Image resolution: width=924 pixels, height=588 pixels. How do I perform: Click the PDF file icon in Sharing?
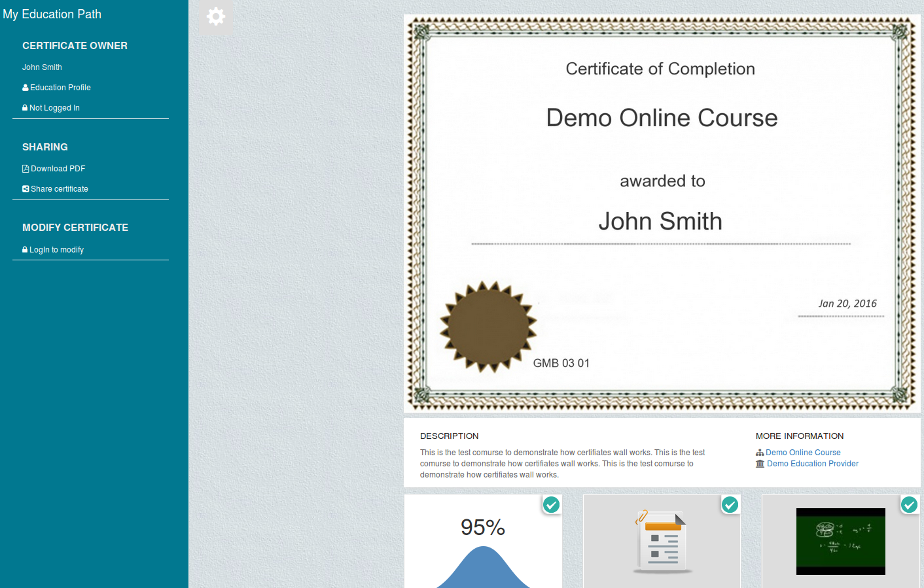[26, 169]
